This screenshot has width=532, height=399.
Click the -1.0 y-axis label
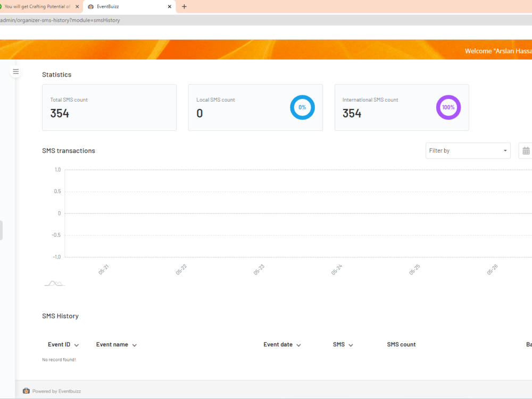click(x=57, y=257)
